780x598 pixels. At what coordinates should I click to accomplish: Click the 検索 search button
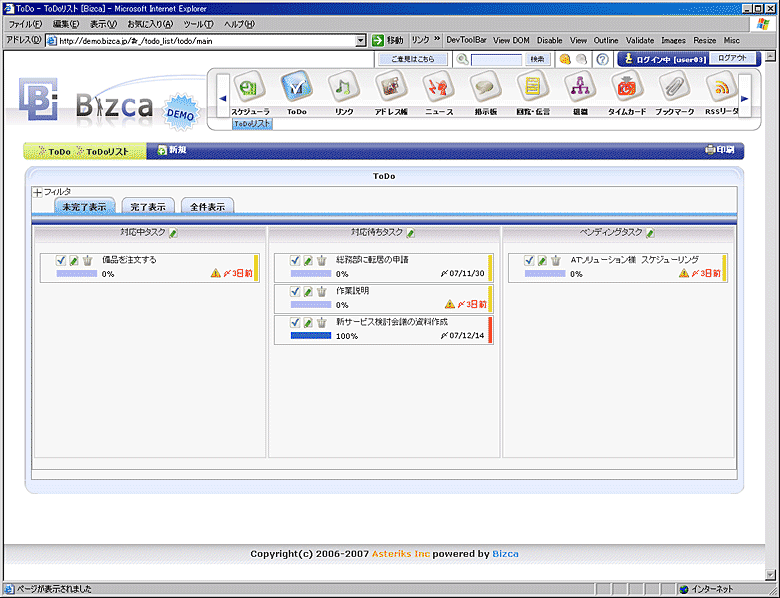(537, 59)
